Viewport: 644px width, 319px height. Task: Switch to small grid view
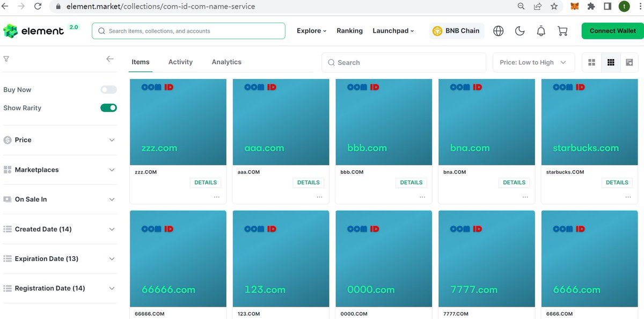coord(611,63)
